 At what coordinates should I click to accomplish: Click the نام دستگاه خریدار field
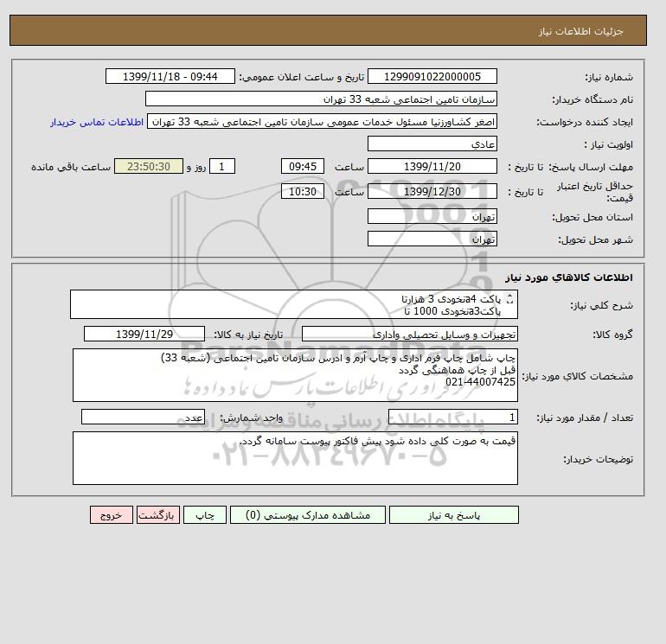click(321, 99)
